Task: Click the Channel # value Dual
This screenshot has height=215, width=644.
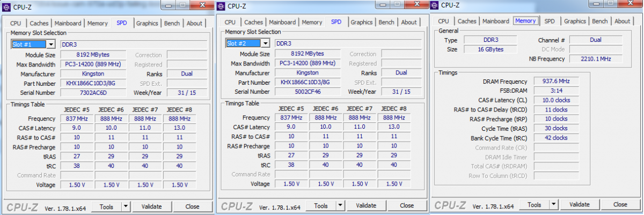Action: (596, 40)
